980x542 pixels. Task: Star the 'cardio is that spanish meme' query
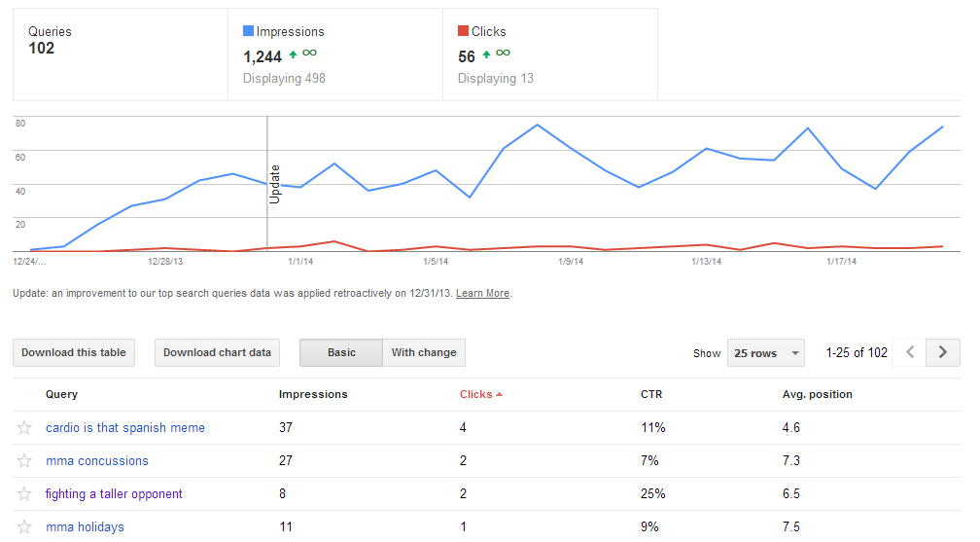coord(24,428)
